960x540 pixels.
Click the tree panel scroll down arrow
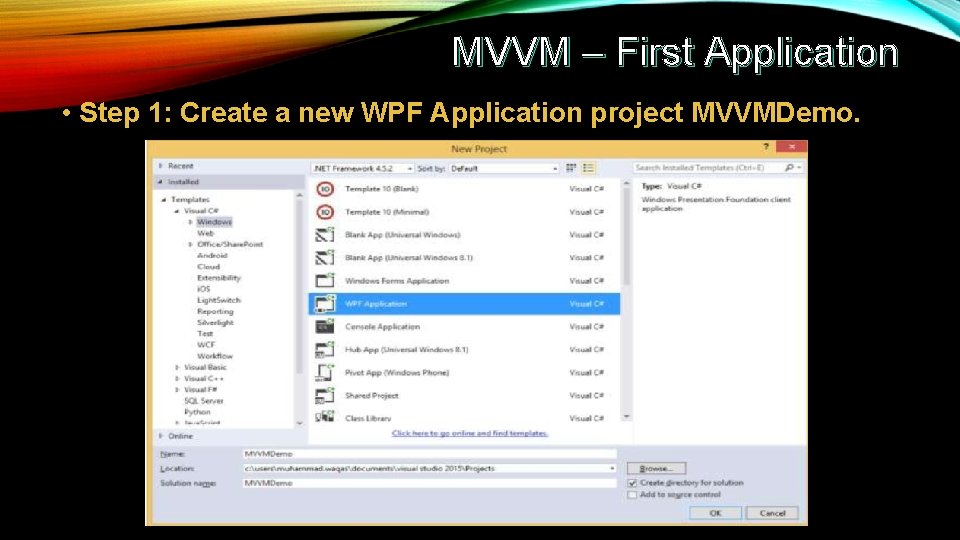tap(299, 423)
